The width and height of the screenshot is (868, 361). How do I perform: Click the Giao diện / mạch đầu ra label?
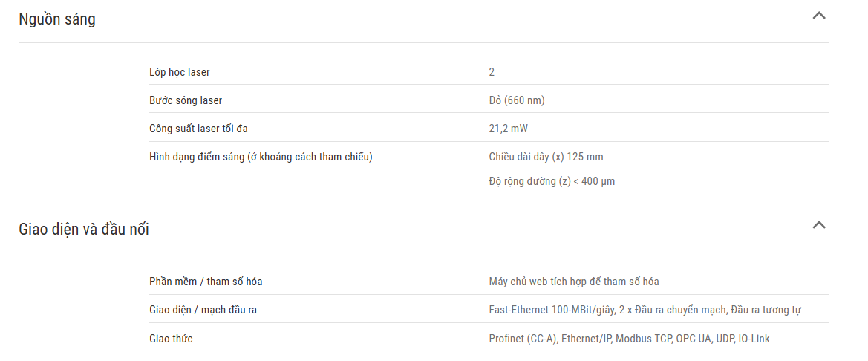(x=203, y=310)
